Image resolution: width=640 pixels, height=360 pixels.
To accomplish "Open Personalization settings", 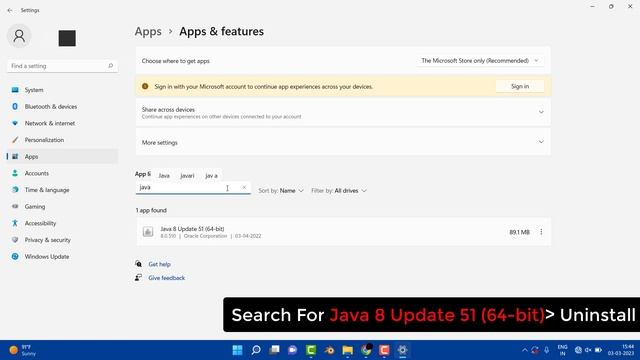I will (x=62, y=140).
